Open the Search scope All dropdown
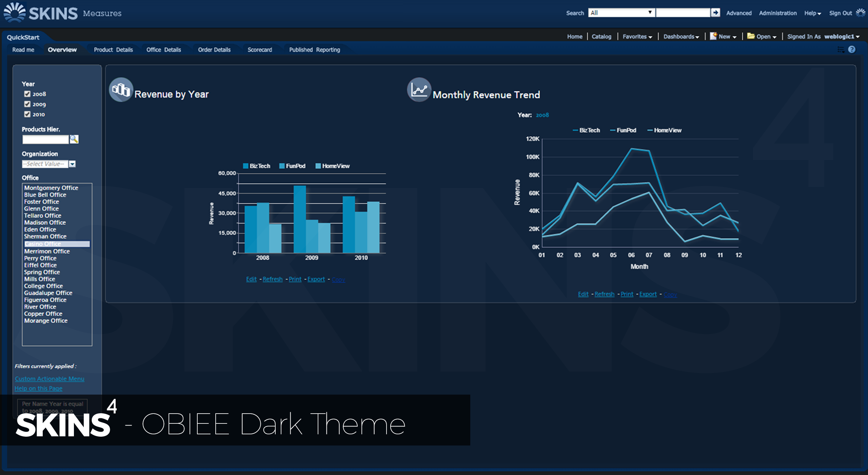Image resolution: width=868 pixels, height=475 pixels. 622,13
